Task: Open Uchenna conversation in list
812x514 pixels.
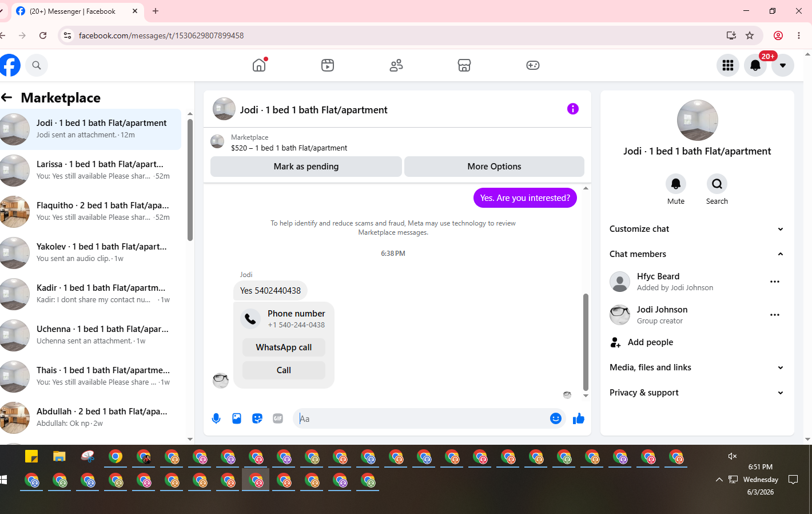Action: (x=90, y=335)
